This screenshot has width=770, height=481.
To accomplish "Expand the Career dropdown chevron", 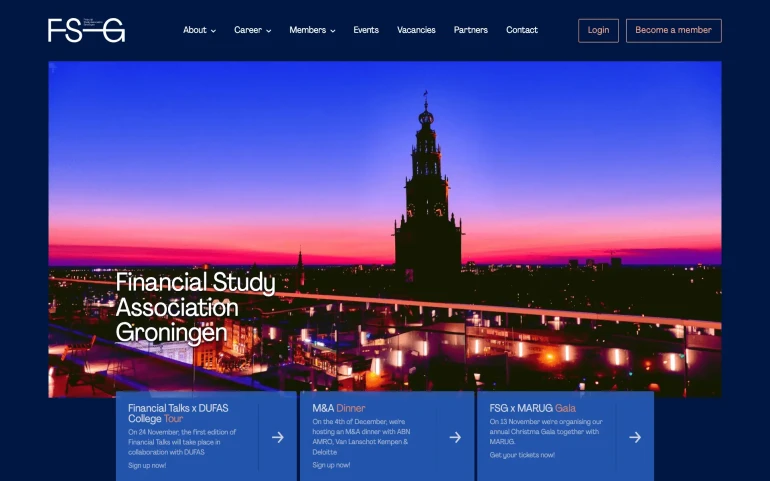I will 269,31.
